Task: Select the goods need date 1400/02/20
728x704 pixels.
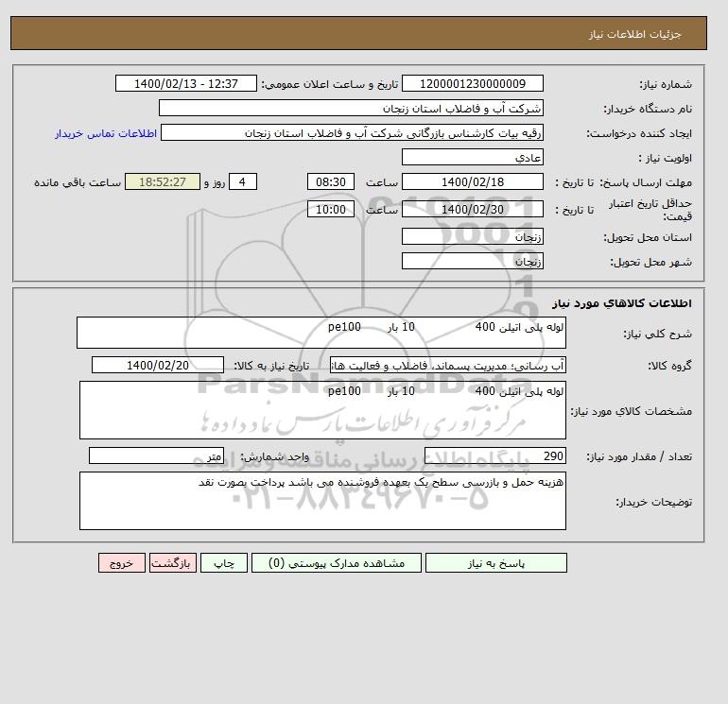Action: tap(158, 365)
